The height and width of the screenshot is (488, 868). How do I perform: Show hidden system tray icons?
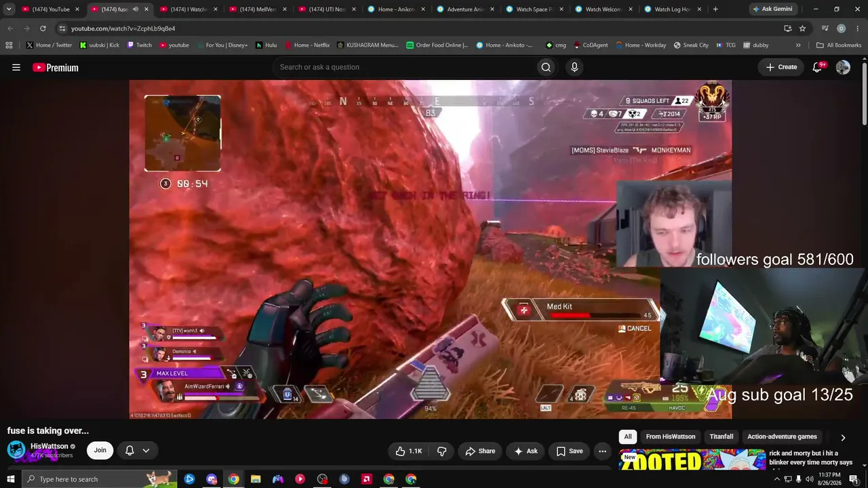776,479
